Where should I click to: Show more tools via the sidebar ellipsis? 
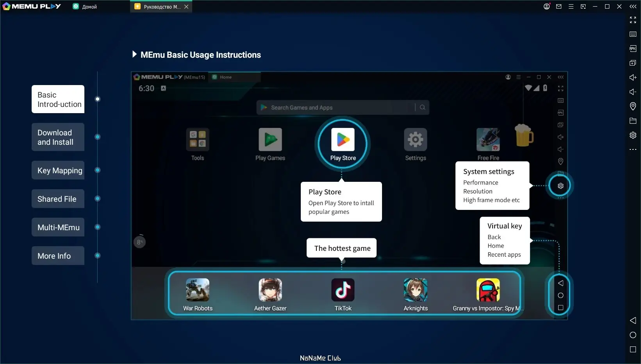click(633, 149)
